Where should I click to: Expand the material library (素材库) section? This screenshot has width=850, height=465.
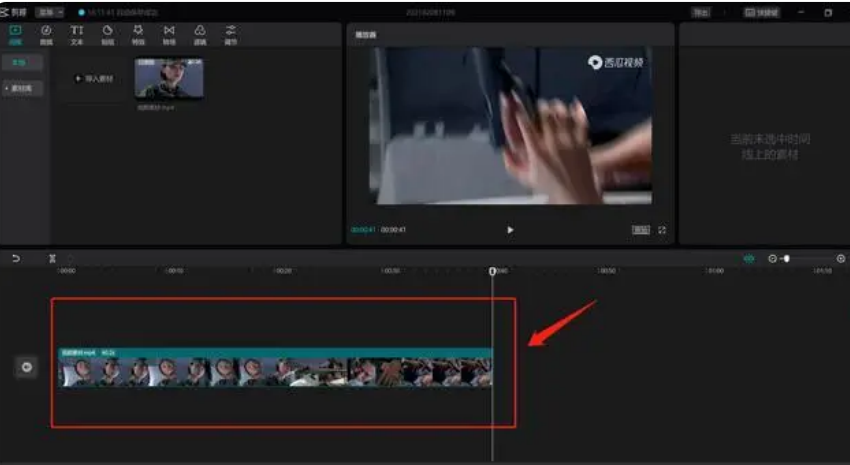pyautogui.click(x=22, y=88)
